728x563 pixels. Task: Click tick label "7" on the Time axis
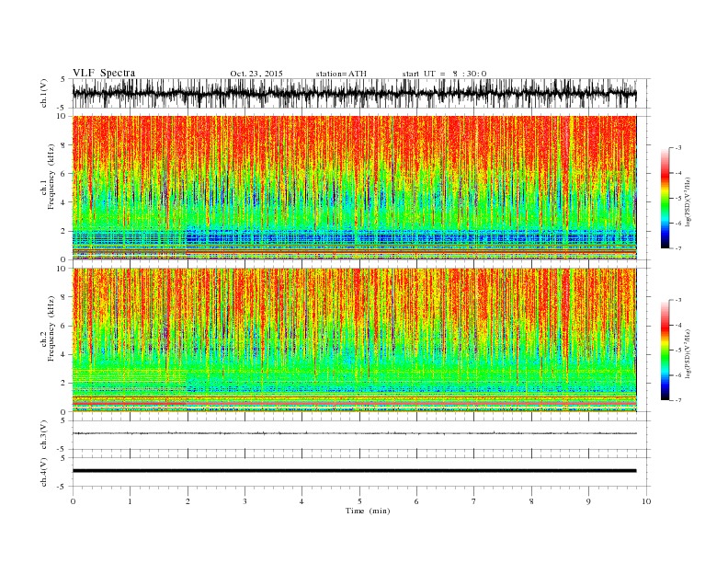pos(474,501)
